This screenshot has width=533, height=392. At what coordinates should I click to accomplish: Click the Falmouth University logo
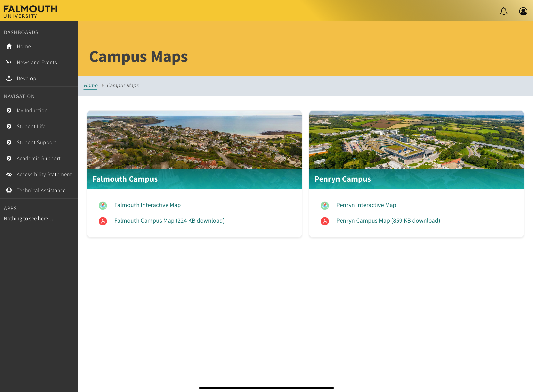coord(30,12)
